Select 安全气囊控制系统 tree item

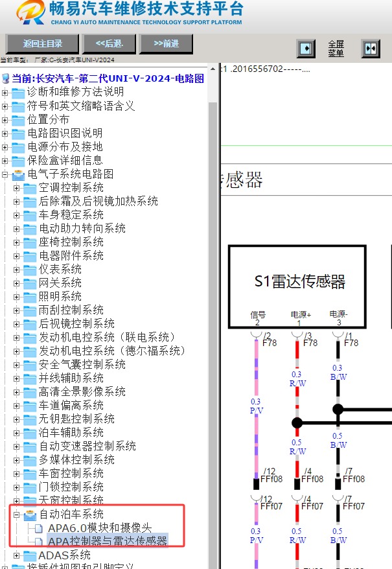point(82,364)
